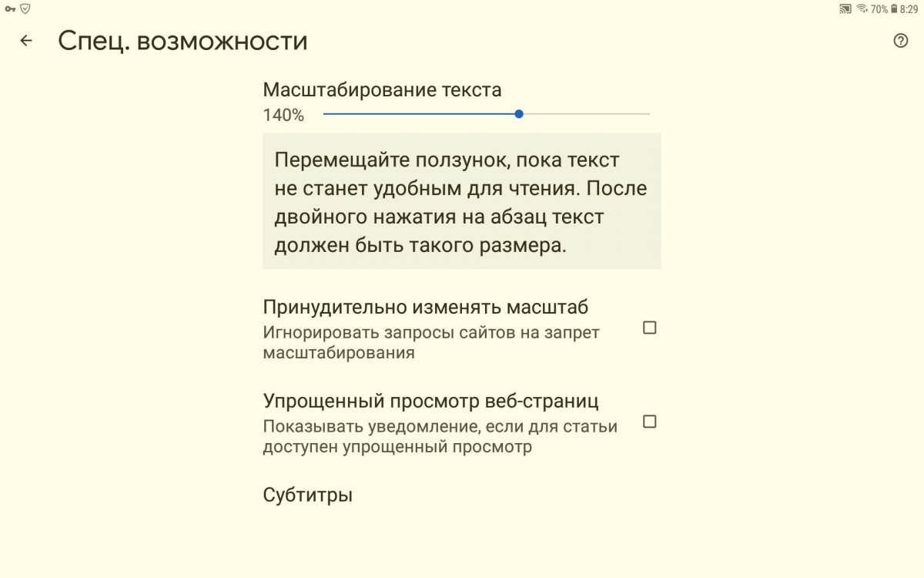Tap the text size preview paragraph
This screenshot has width=924, height=578.
(461, 203)
